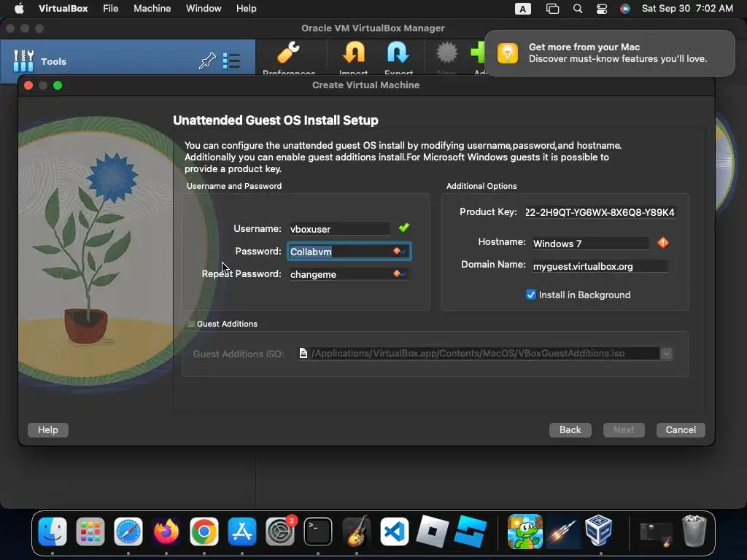Viewport: 747px width, 560px height.
Task: Click the Help button in the dialog
Action: click(48, 429)
